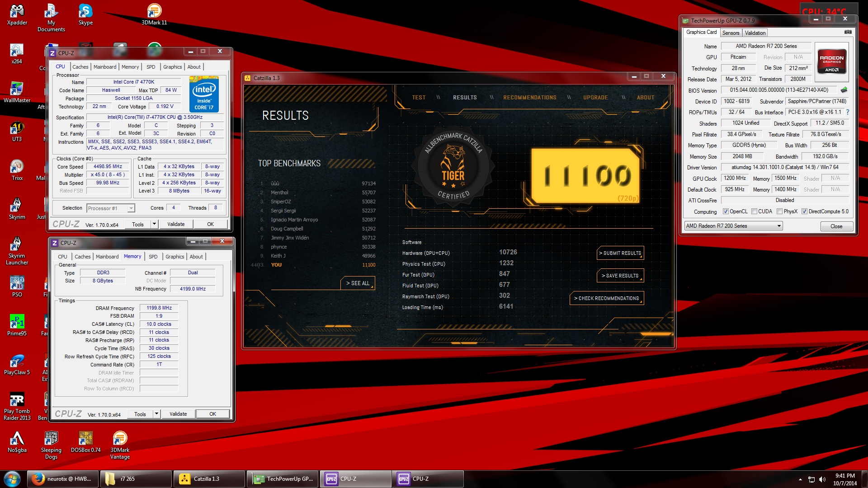
Task: Click the Close button in GPU-Z
Action: point(836,226)
